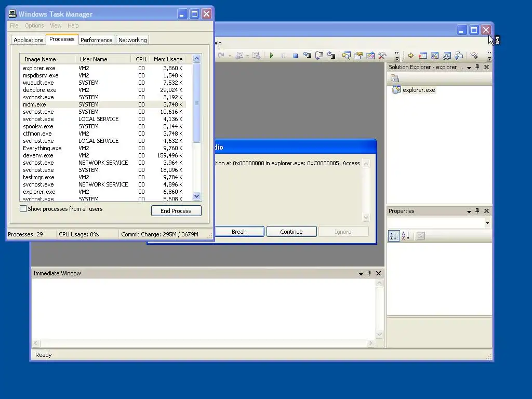532x399 pixels.
Task: Sort Properties panel alphabetically
Action: coord(405,235)
